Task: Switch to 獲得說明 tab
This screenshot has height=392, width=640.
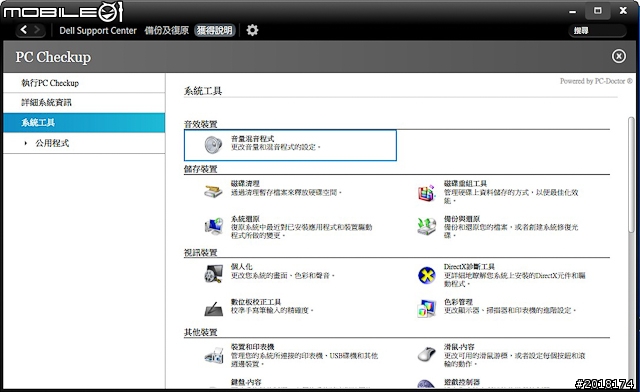Action: [215, 30]
